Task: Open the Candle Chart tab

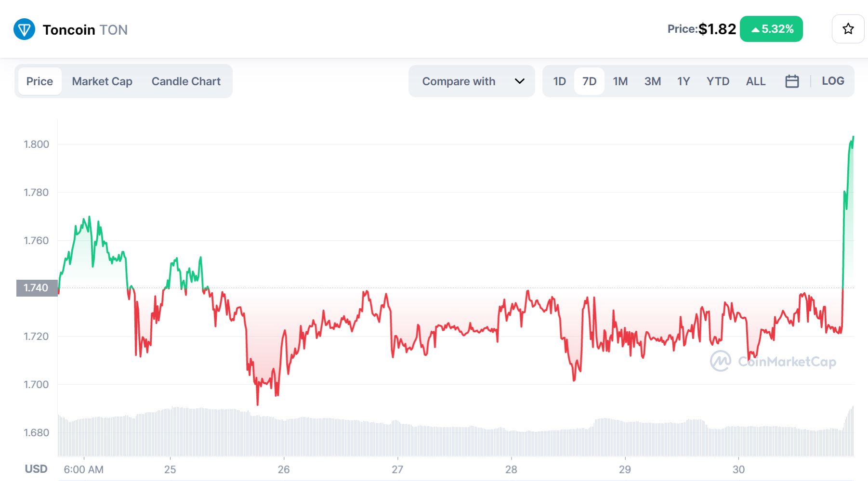Action: click(186, 81)
